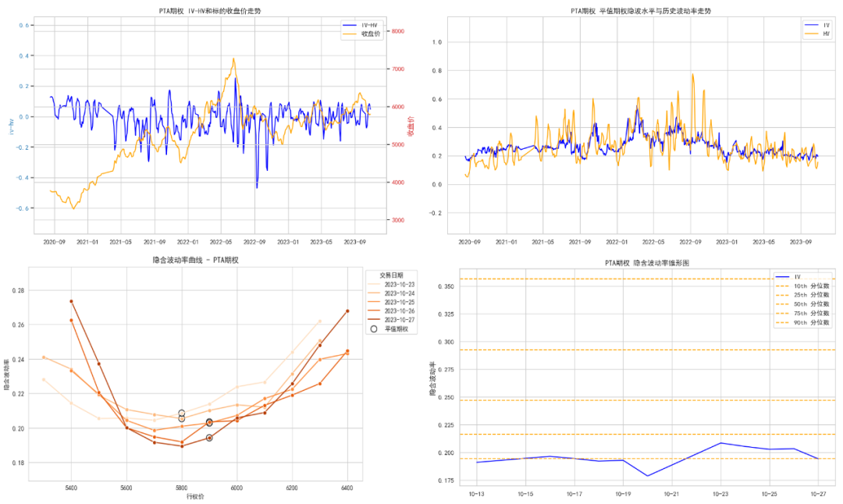
Task: Click the "IV" legend entry in the cone chart
Action: [788, 277]
